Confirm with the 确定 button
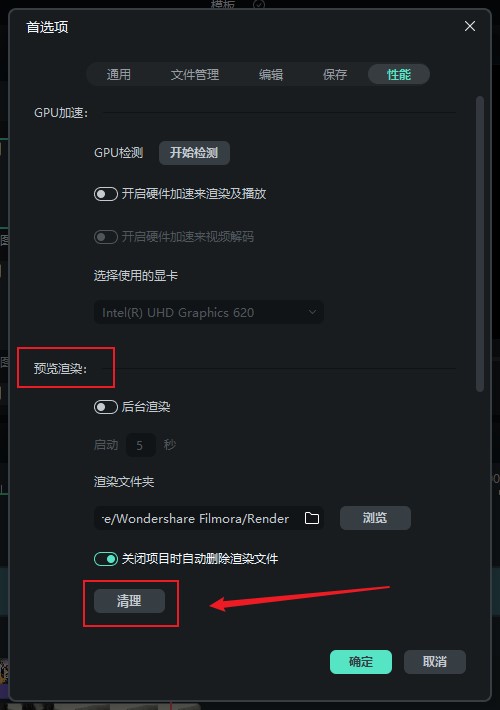Viewport: 500px width, 710px height. tap(361, 662)
